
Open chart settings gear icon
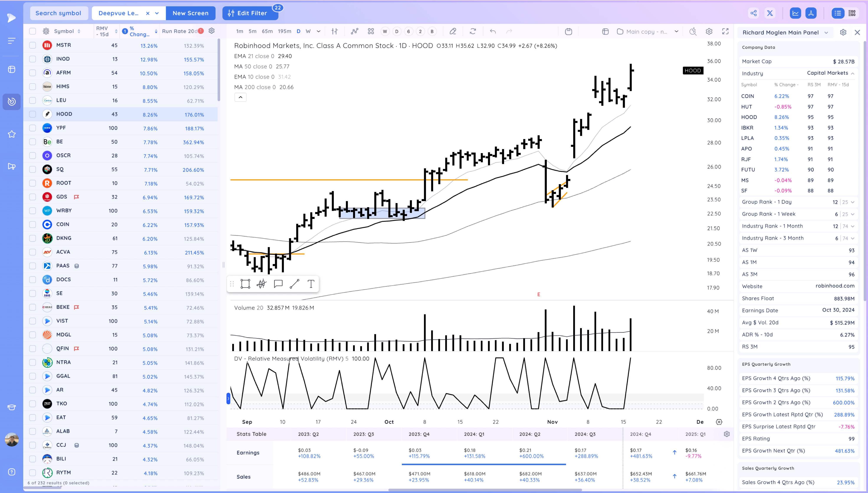click(x=709, y=31)
